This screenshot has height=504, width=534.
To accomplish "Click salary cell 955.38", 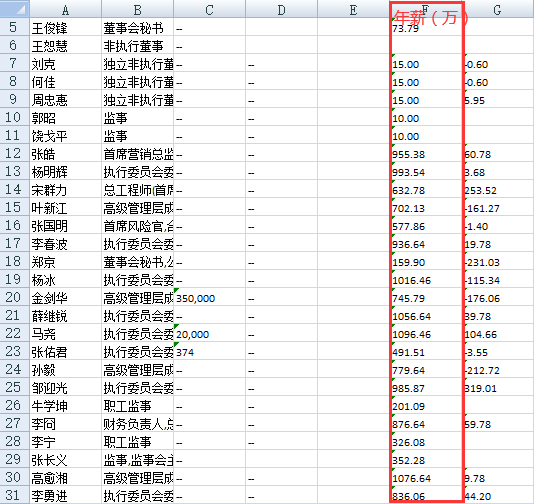I will (x=426, y=153).
